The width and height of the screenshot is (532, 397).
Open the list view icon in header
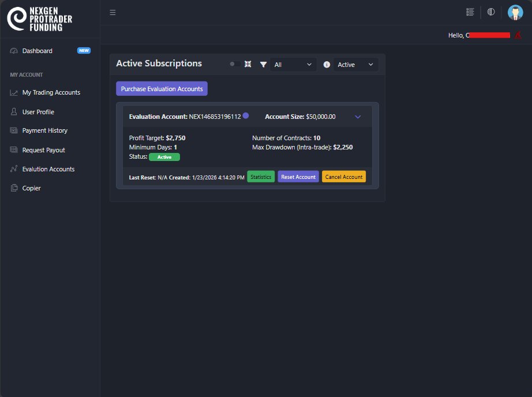click(470, 12)
